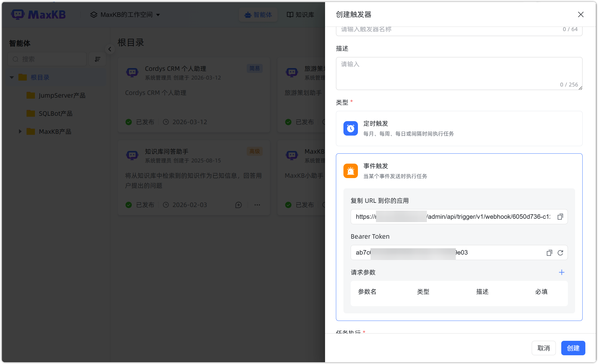
Task: Switch to the 智能体 tab
Action: [x=258, y=14]
